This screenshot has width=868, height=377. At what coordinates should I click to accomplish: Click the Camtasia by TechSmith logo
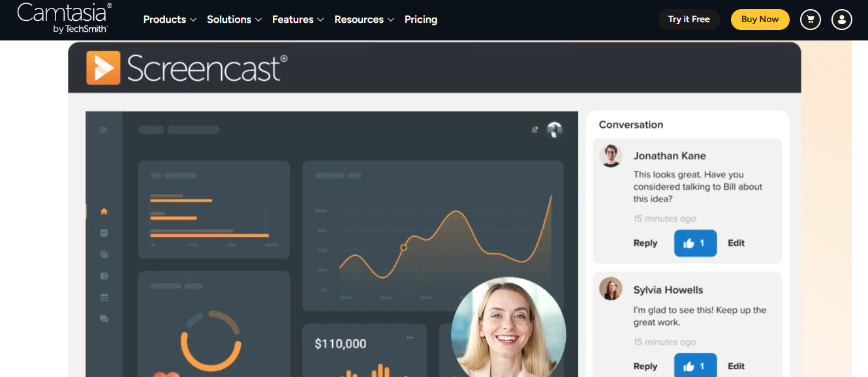click(64, 18)
